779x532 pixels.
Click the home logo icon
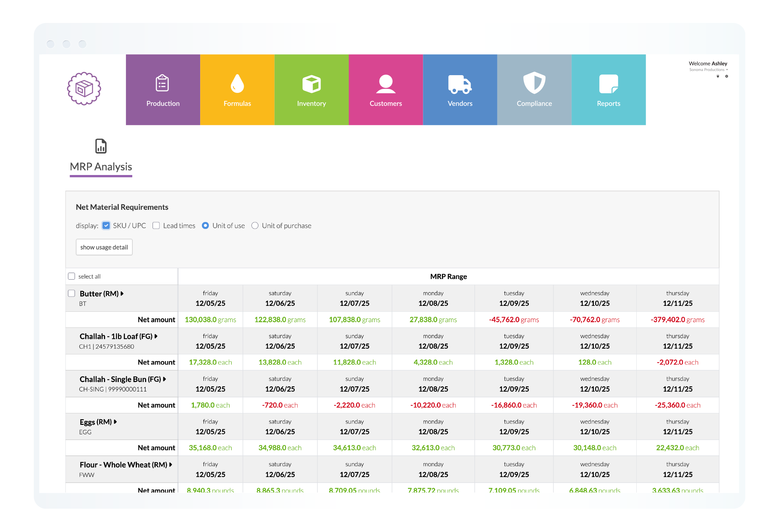point(84,89)
